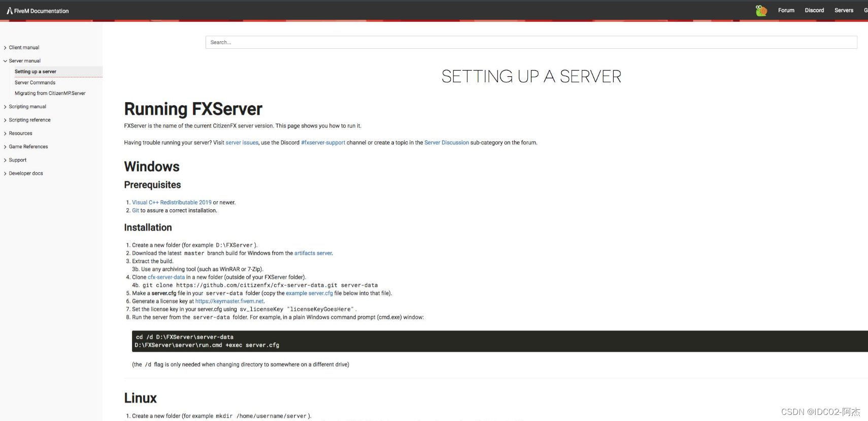Screen dimensions: 868x421
Task: Open the Discord menu item
Action: [x=814, y=10]
